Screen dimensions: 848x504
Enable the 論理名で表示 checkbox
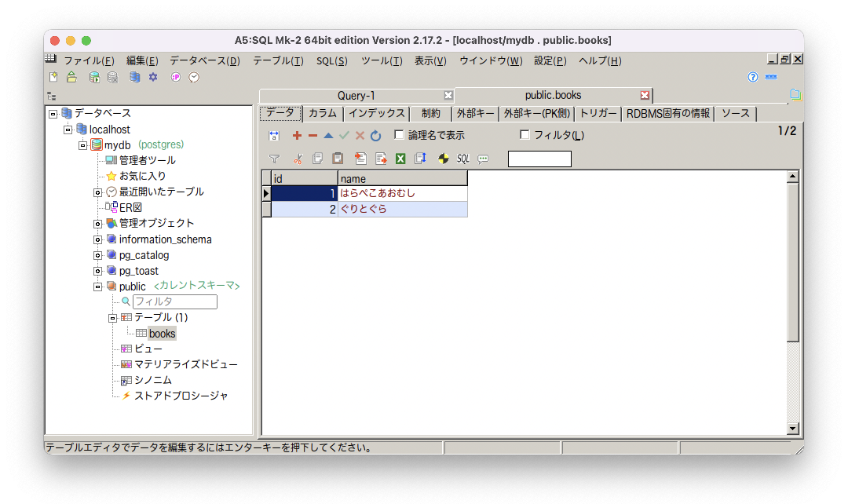(399, 135)
